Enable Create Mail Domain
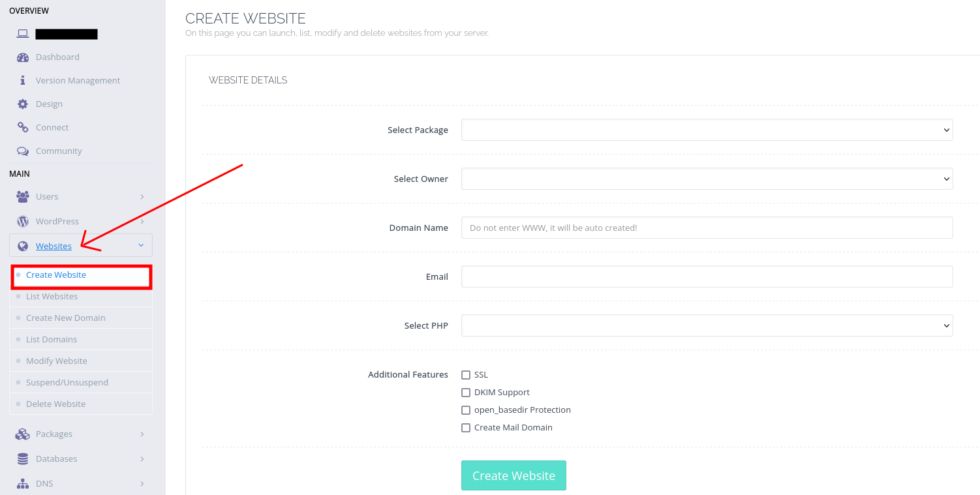980x495 pixels. pyautogui.click(x=466, y=427)
